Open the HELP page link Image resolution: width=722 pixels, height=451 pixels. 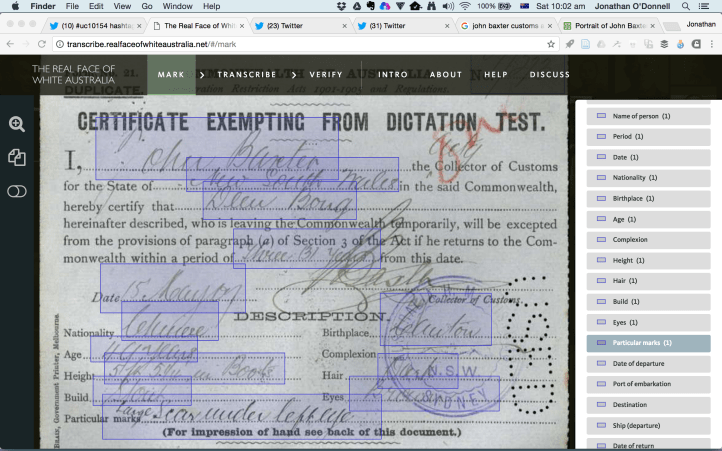(x=495, y=75)
